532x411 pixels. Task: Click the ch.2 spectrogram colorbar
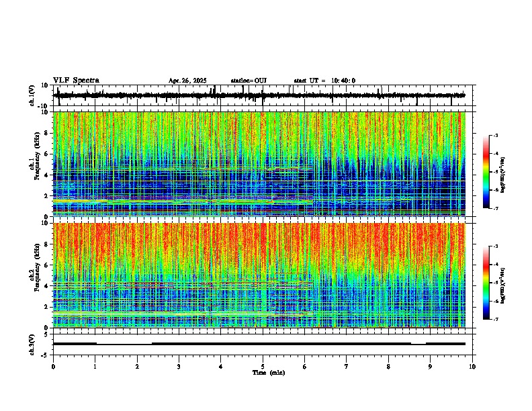(x=486, y=283)
